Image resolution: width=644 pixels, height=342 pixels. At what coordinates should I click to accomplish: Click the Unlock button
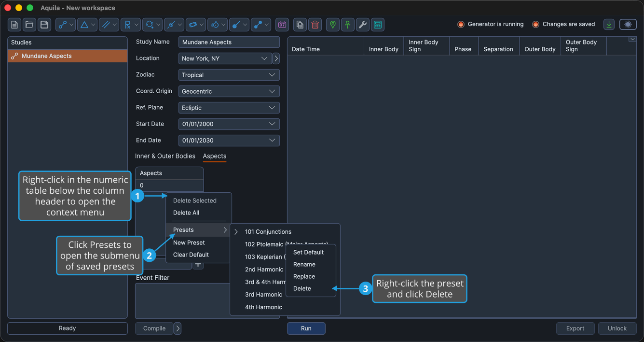pos(617,328)
